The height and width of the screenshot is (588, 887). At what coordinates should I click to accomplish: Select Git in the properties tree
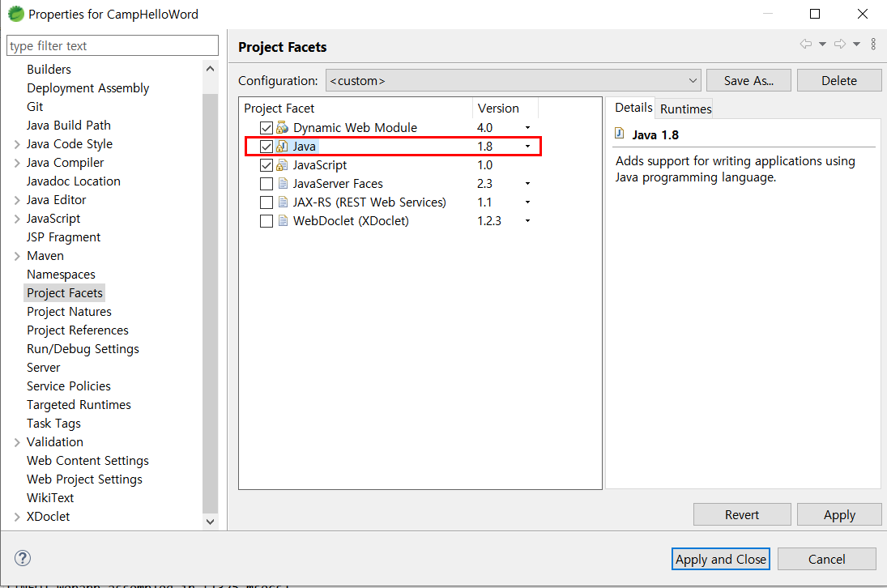pyautogui.click(x=35, y=107)
